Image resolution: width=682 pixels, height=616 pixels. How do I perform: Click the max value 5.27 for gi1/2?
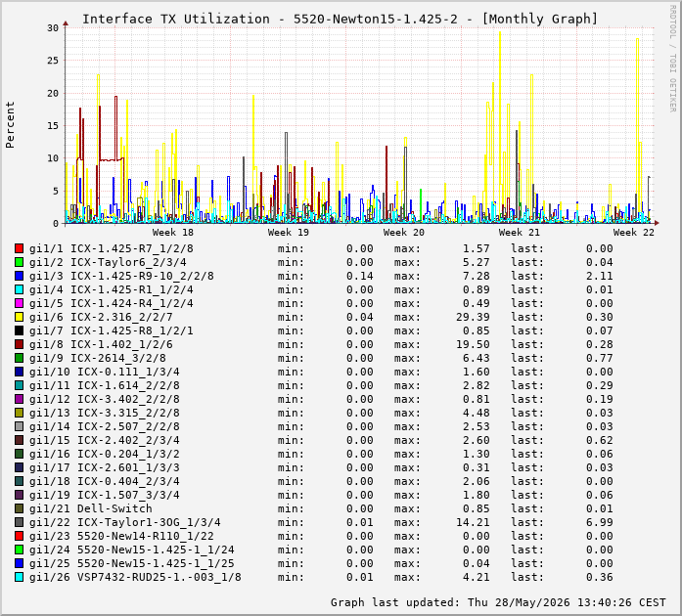(477, 262)
